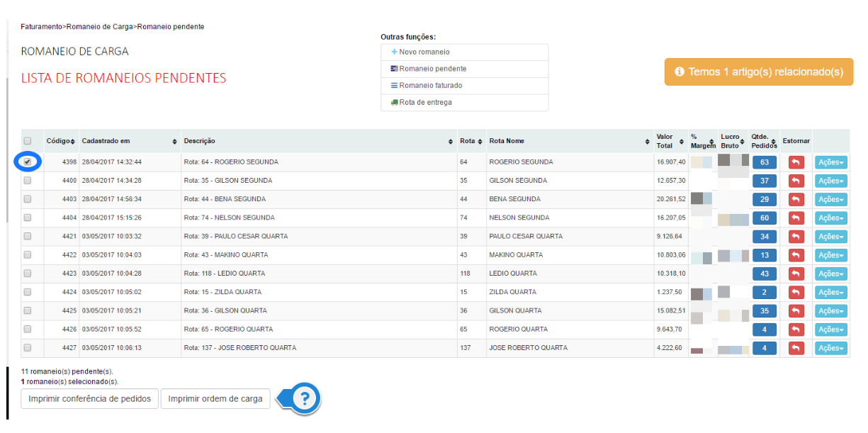Expand the Ações menu for PAULO CESAR QUARTA
The width and height of the screenshot is (868, 433).
[x=830, y=237]
